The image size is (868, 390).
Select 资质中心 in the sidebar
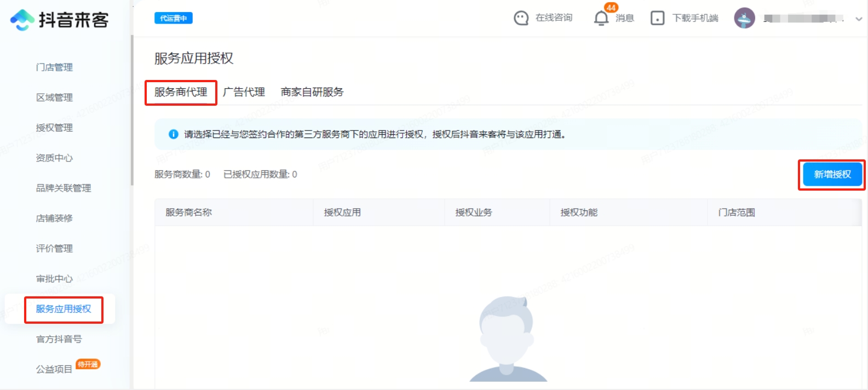pyautogui.click(x=54, y=158)
